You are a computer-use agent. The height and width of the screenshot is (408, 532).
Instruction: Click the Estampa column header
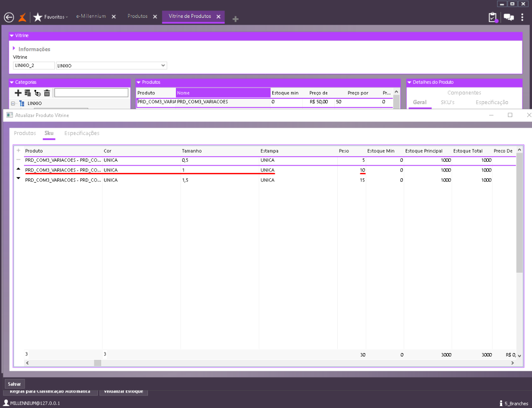click(269, 151)
